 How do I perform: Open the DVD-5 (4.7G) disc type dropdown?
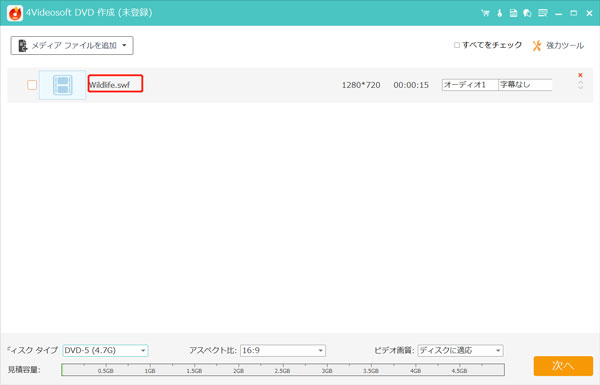[105, 350]
